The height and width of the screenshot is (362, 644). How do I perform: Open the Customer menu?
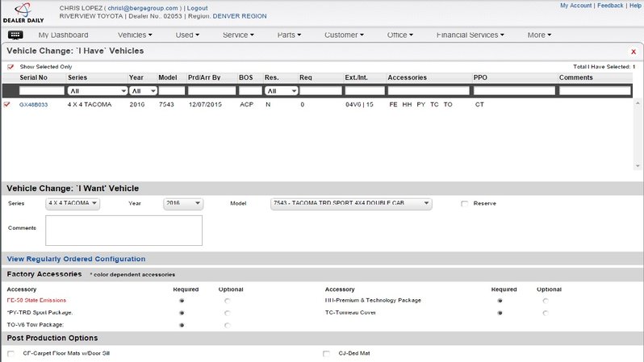344,35
